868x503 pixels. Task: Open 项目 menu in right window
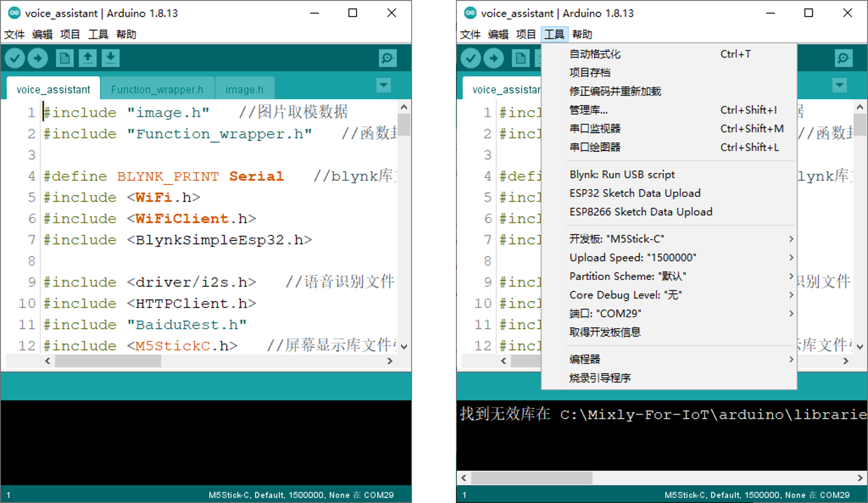coord(526,35)
